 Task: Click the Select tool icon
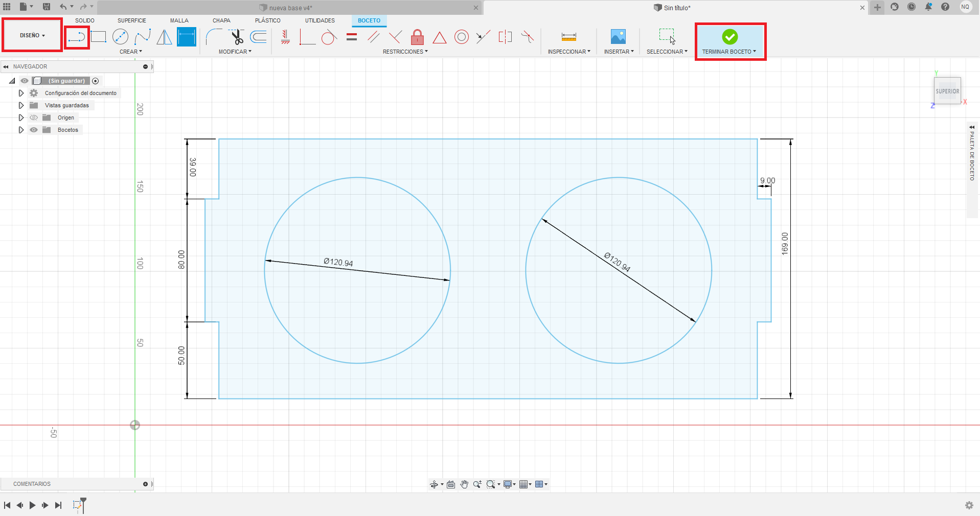point(667,37)
